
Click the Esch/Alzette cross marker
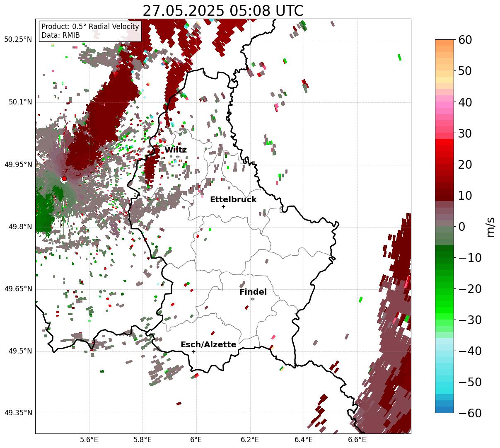coord(193,351)
